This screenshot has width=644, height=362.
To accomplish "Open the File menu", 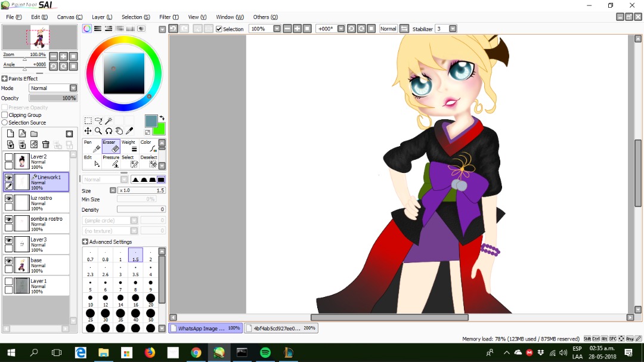I will (14, 17).
